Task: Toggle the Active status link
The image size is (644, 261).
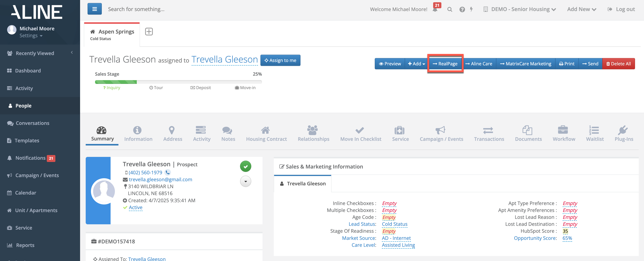Action: 135,207
